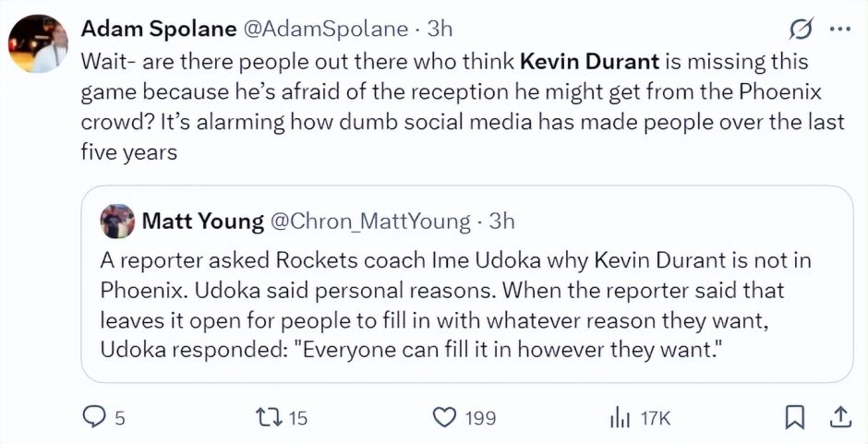Click the 17K views count
This screenshot has width=868, height=444.
click(x=655, y=418)
